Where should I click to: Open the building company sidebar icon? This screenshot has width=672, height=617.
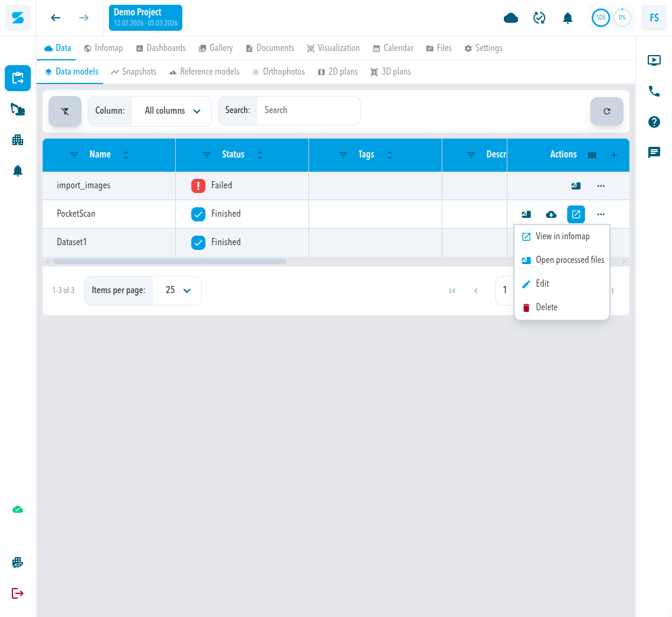tap(18, 140)
